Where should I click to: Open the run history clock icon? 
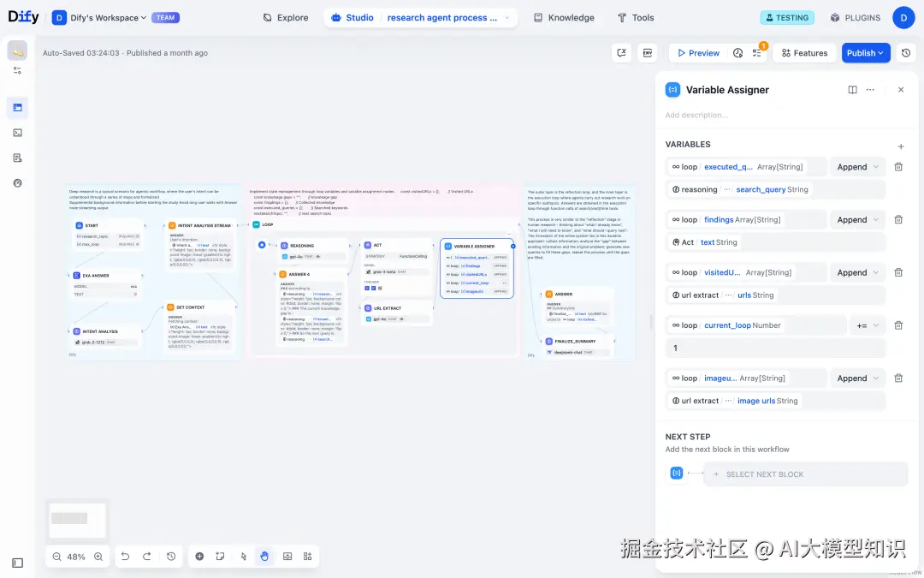[737, 53]
